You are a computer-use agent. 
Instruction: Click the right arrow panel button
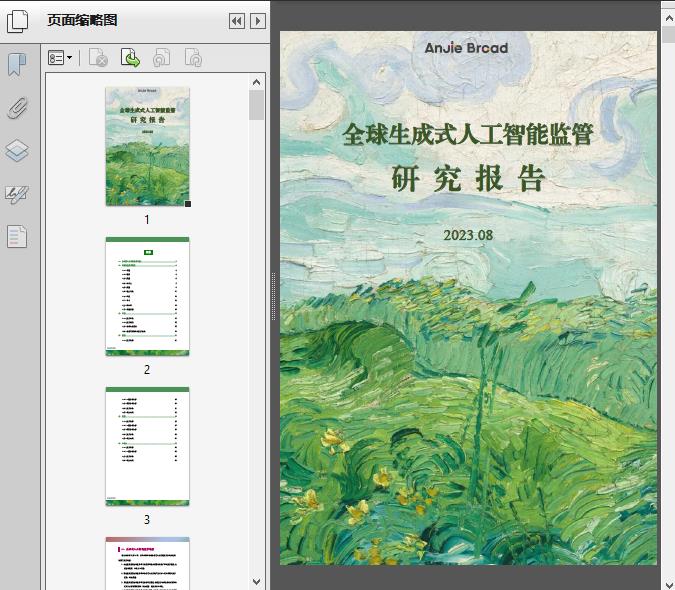click(x=257, y=21)
